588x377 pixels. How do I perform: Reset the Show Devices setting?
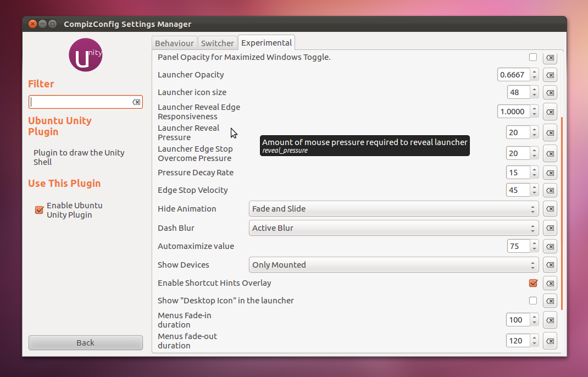[550, 264]
